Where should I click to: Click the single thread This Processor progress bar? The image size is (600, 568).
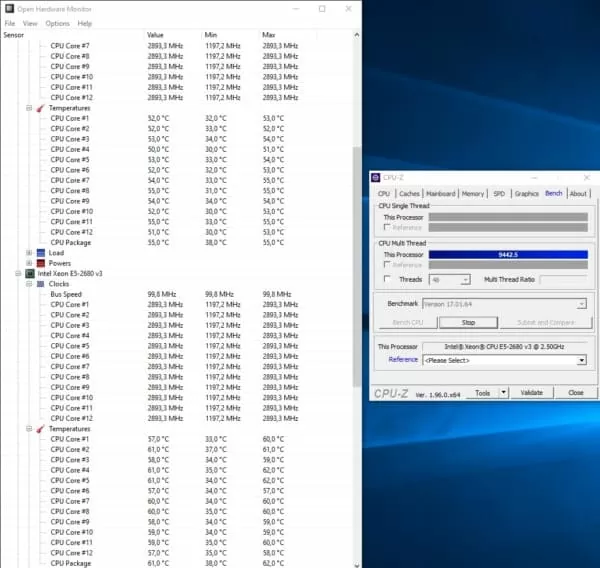(x=508, y=217)
